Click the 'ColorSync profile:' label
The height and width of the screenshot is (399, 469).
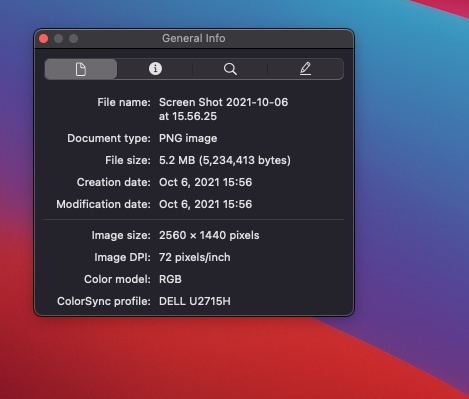pos(104,301)
